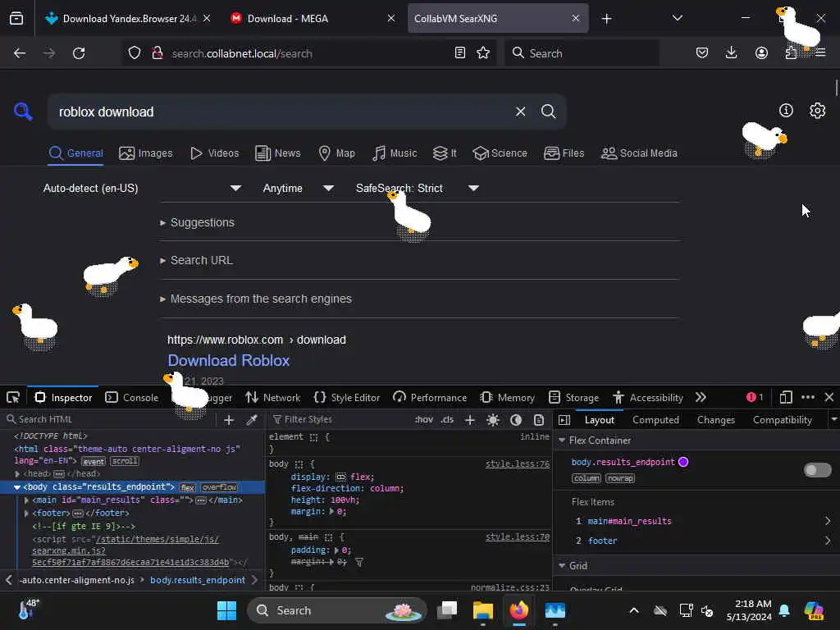Expand the main#main_results node
The width and height of the screenshot is (840, 630).
[26, 500]
